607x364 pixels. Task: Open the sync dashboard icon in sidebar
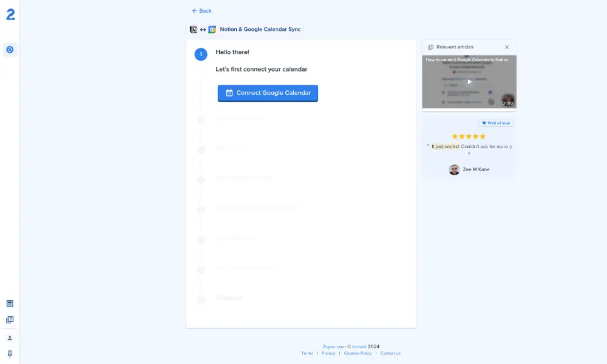tap(10, 50)
